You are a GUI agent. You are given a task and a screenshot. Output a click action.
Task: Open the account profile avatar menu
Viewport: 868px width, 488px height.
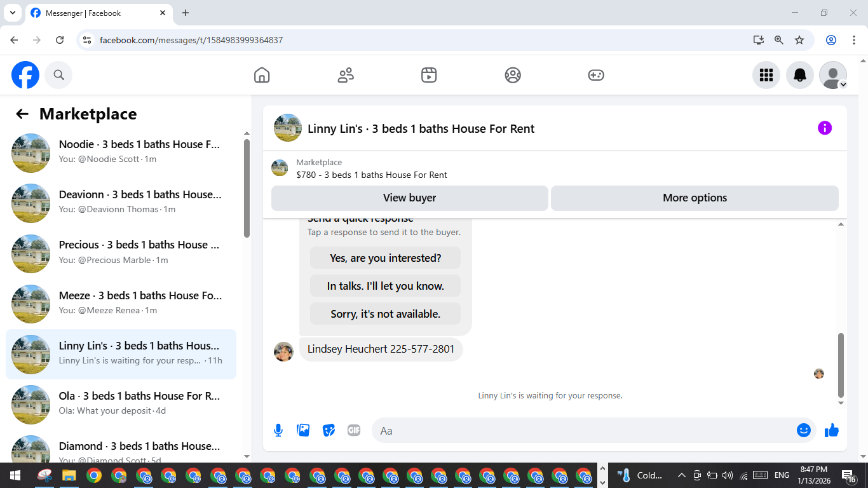pos(833,75)
